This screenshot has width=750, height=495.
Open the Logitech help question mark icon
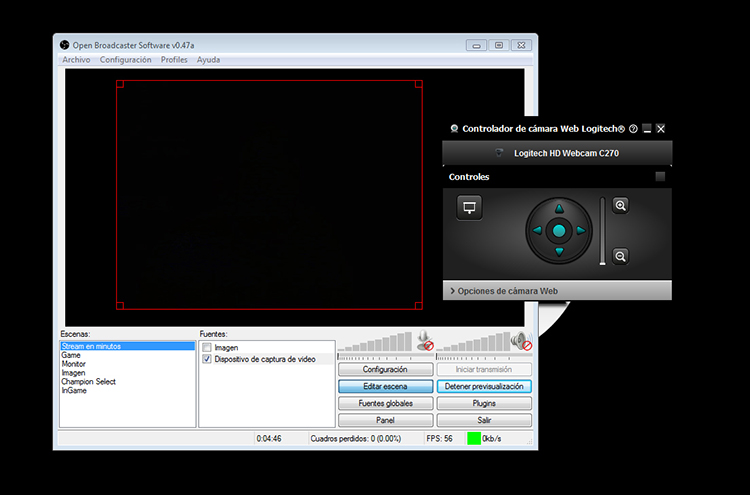coord(633,129)
